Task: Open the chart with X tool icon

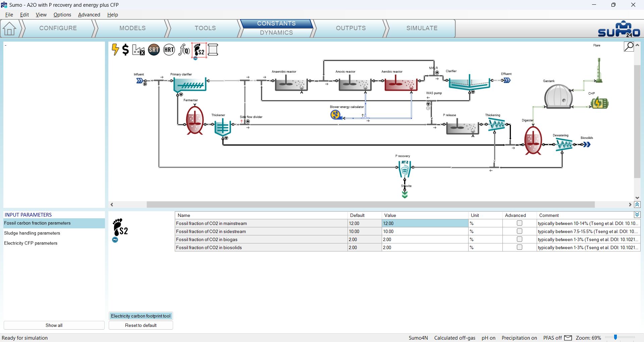Action: click(x=139, y=50)
